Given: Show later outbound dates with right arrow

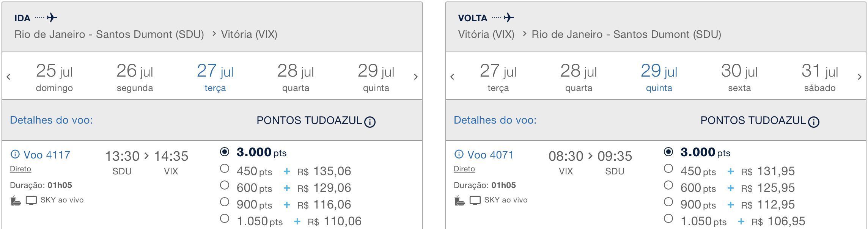Looking at the screenshot, I should (x=416, y=77).
